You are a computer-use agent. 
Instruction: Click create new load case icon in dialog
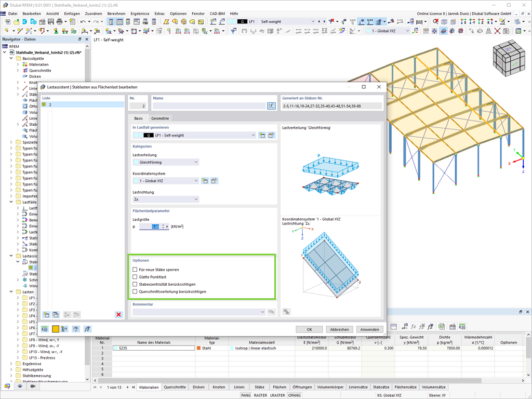tap(262, 136)
